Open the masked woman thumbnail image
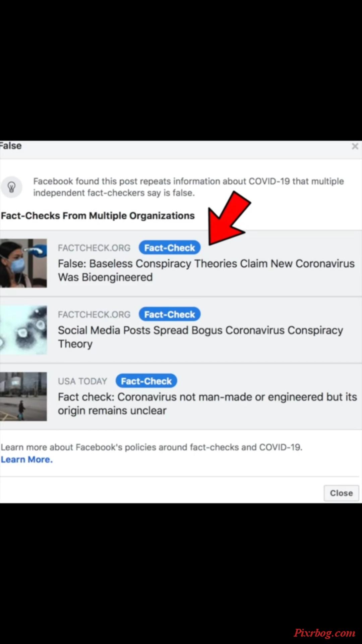362x644 pixels. (x=23, y=263)
